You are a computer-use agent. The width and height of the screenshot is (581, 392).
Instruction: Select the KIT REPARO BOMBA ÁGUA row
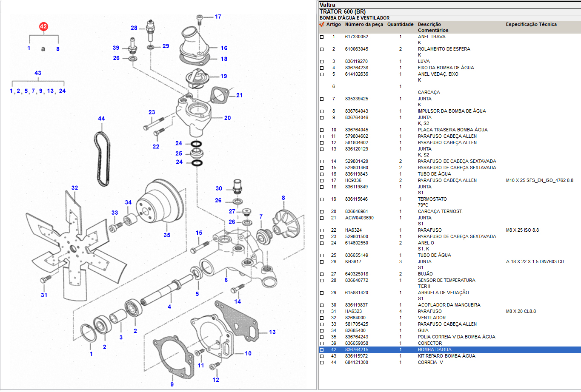446,356
